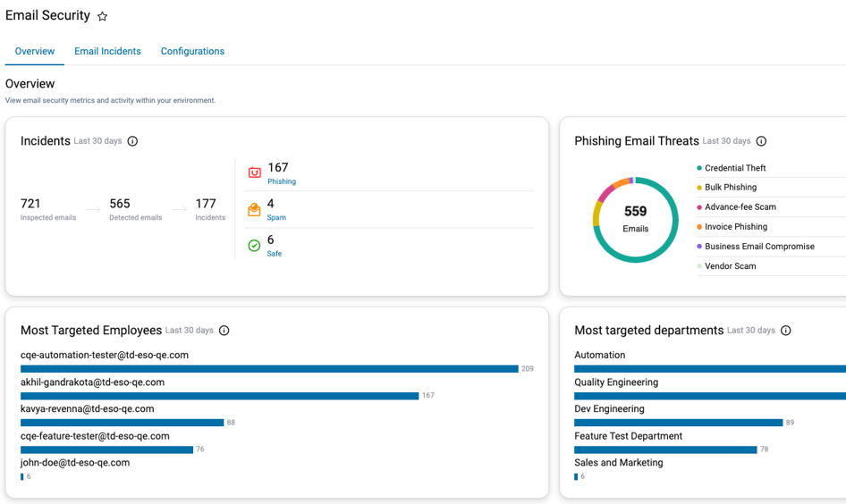Select the Overview tab
846x504 pixels.
pyautogui.click(x=35, y=51)
